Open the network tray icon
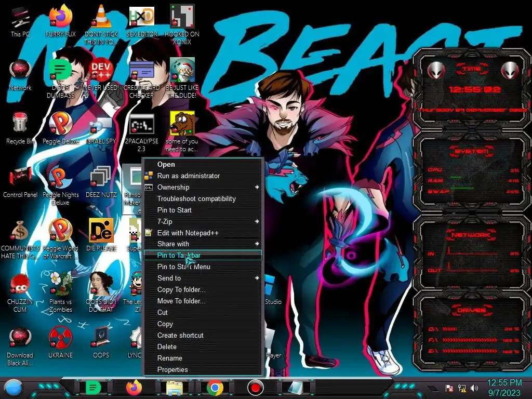 [x=461, y=388]
